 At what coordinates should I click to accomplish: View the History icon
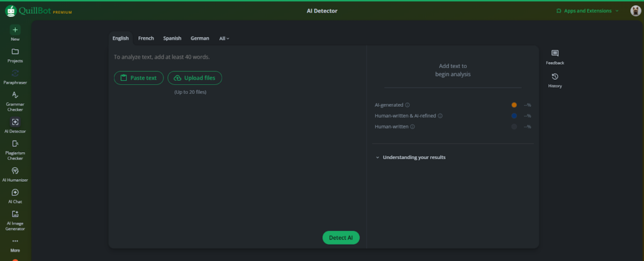pos(555,77)
